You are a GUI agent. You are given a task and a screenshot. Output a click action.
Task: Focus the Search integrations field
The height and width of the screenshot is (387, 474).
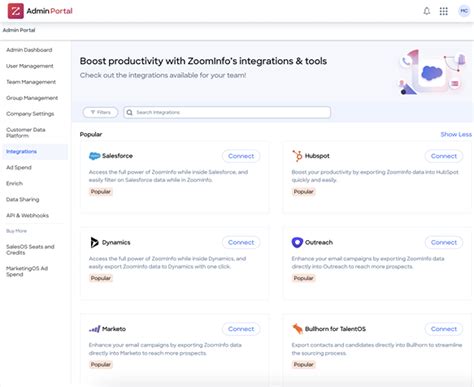pyautogui.click(x=227, y=112)
